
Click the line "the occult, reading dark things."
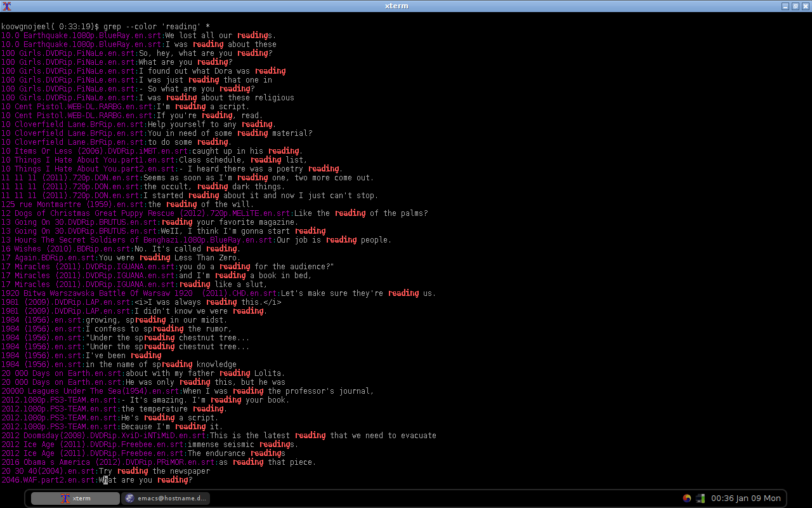(x=214, y=187)
